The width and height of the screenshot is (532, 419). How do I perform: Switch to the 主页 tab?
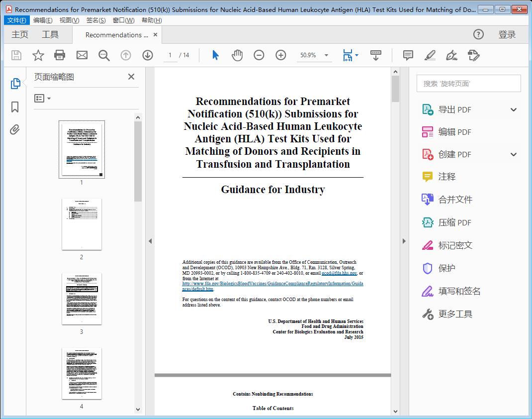click(x=20, y=34)
